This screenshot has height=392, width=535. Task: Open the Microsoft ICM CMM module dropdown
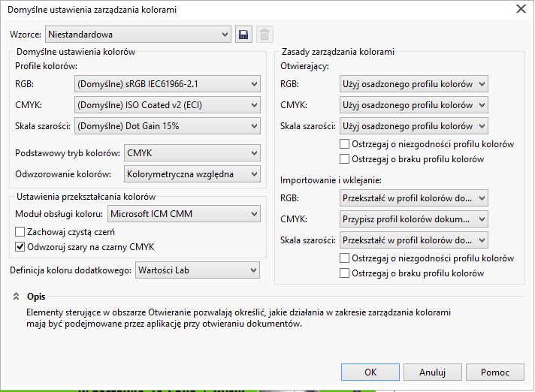(x=183, y=214)
